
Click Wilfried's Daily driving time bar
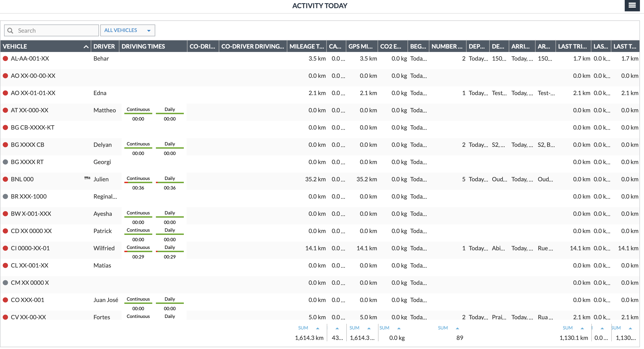tap(170, 251)
